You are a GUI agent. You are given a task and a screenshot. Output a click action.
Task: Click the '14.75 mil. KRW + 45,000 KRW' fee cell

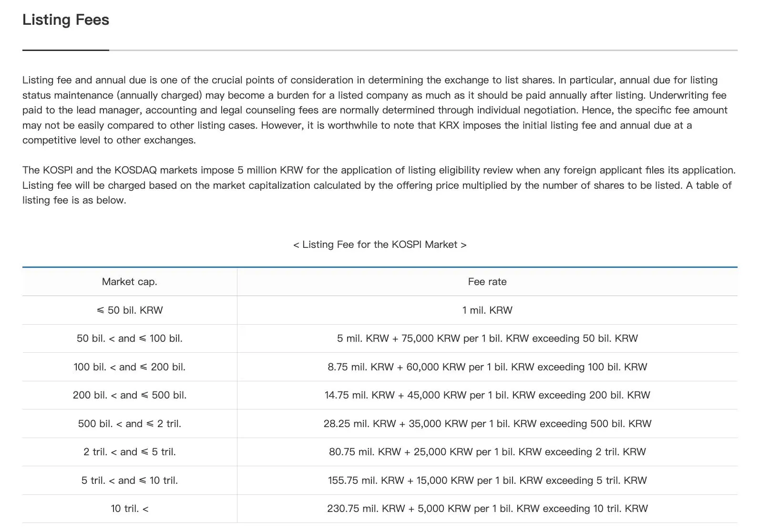487,395
